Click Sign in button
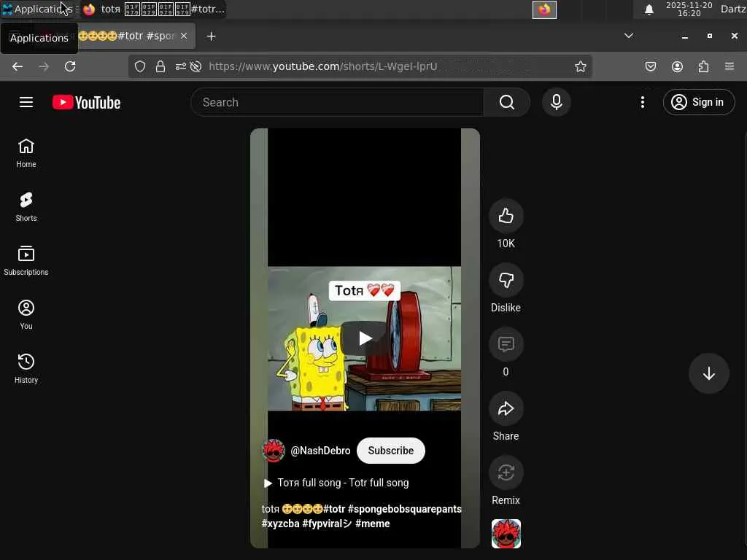Viewport: 747px width, 560px height. click(699, 102)
